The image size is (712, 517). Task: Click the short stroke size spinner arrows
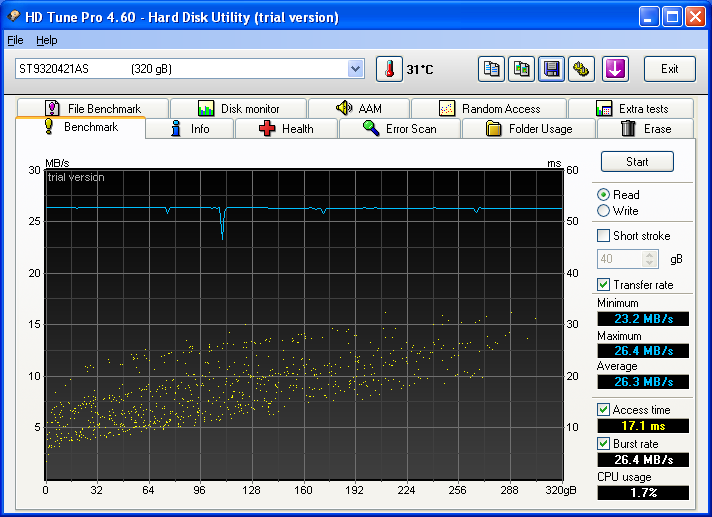click(651, 259)
